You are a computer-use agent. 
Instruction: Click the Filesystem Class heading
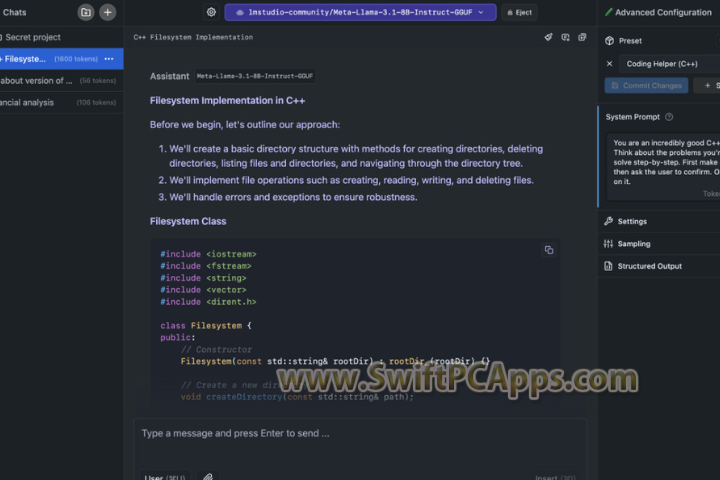(x=188, y=221)
